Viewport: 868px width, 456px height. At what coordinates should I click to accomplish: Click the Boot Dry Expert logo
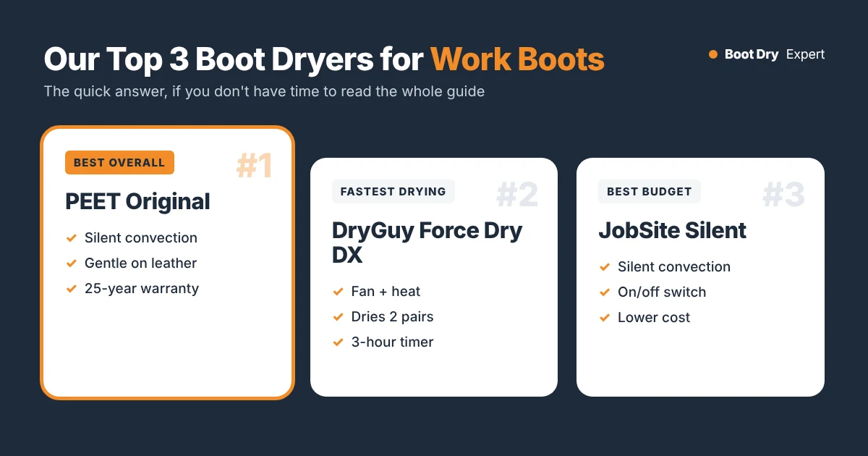(x=767, y=54)
